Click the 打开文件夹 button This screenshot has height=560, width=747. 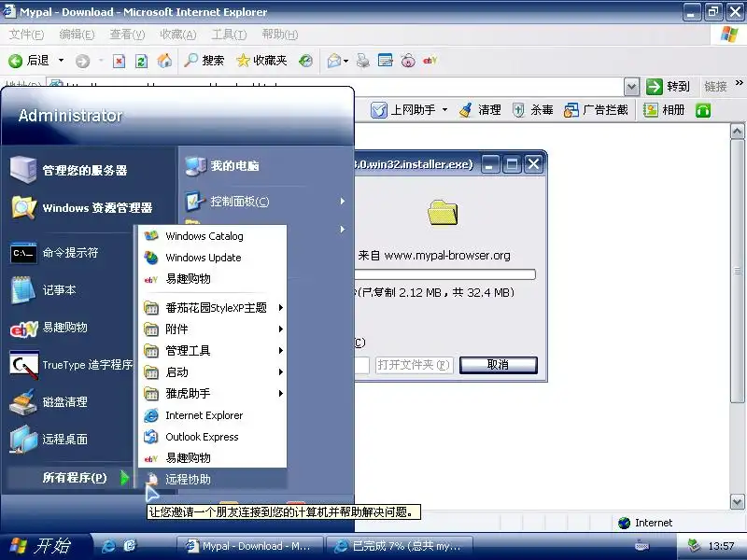(414, 365)
